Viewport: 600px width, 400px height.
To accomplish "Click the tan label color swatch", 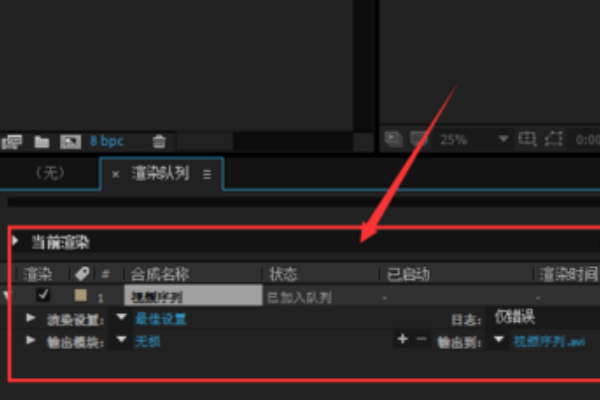I will point(80,295).
